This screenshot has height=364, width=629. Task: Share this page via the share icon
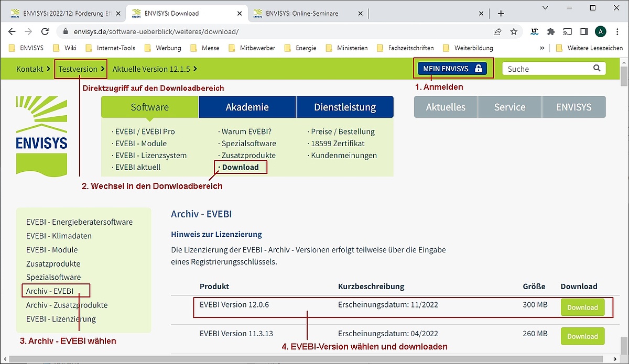click(497, 31)
